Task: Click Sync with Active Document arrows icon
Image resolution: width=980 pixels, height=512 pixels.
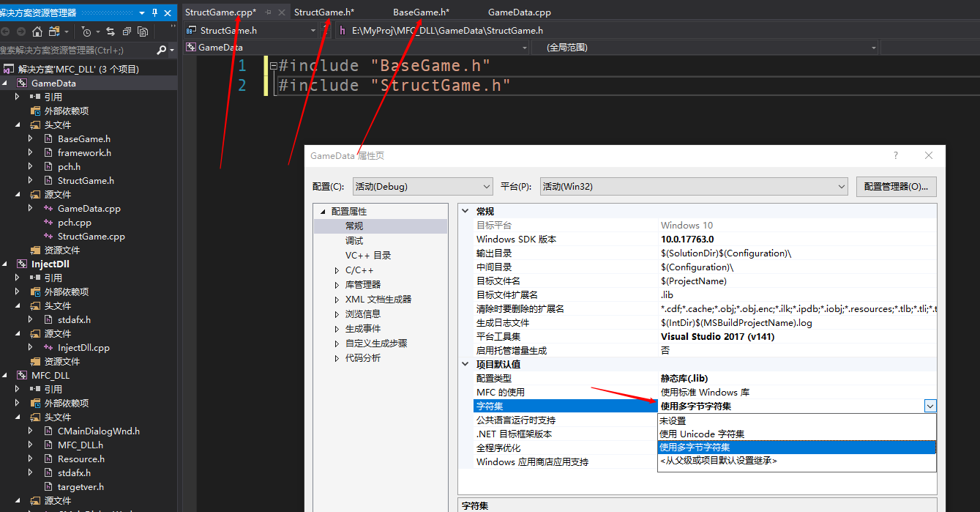Action: click(111, 31)
